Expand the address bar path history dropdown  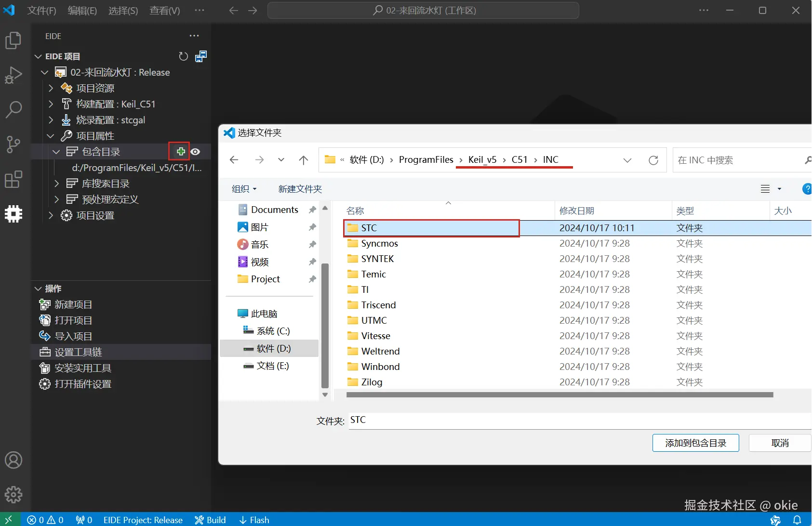pyautogui.click(x=627, y=160)
